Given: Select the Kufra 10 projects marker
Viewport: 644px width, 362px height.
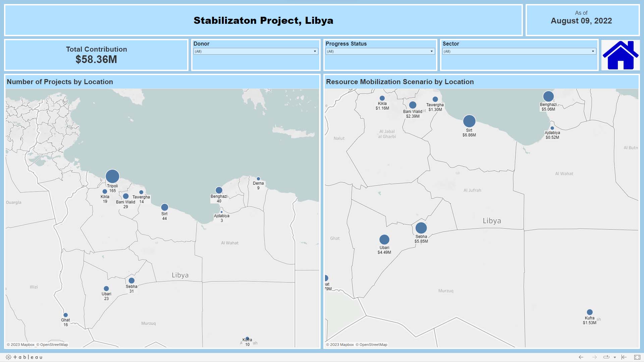Looking at the screenshot, I should point(247,339).
